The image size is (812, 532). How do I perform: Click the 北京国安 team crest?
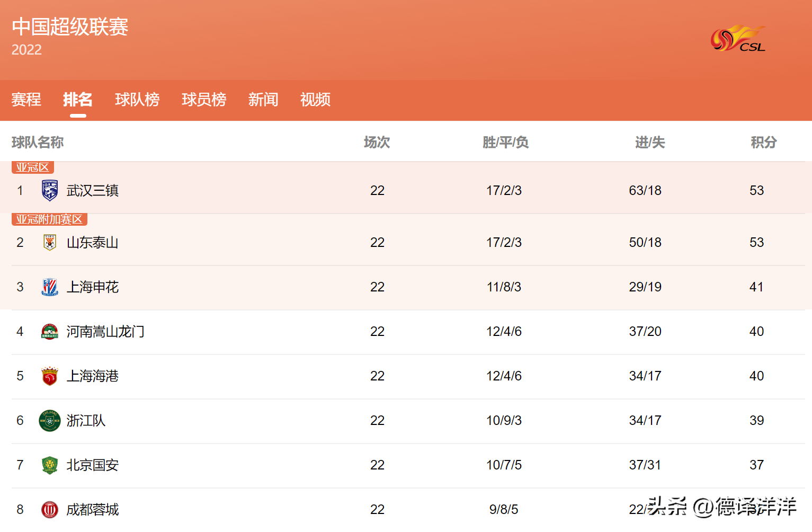click(x=50, y=465)
